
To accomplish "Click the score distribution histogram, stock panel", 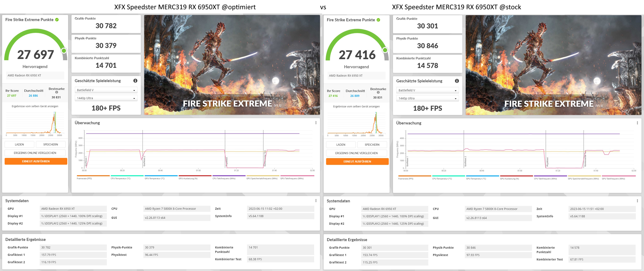I will 357,124.
